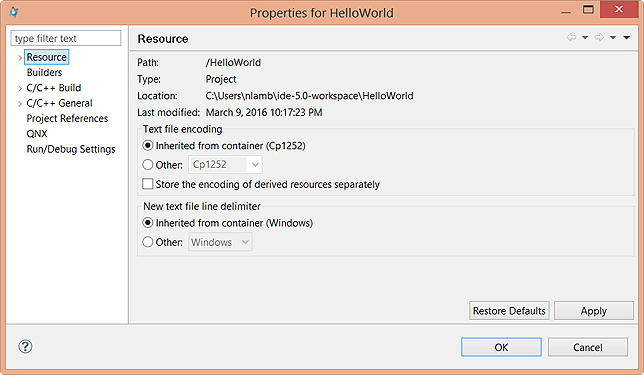Click the Location path text
This screenshot has height=375, width=644.
(309, 96)
